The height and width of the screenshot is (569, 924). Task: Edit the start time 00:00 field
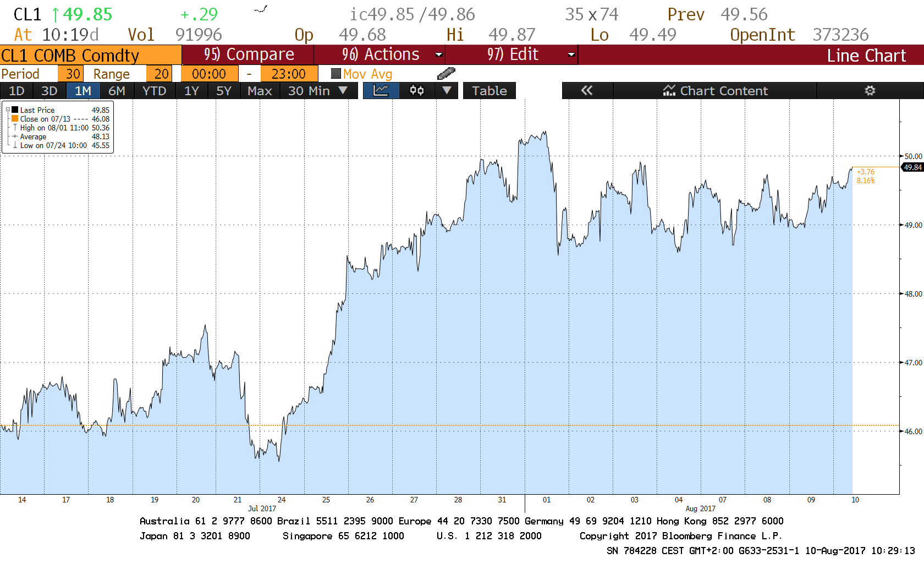pyautogui.click(x=210, y=74)
